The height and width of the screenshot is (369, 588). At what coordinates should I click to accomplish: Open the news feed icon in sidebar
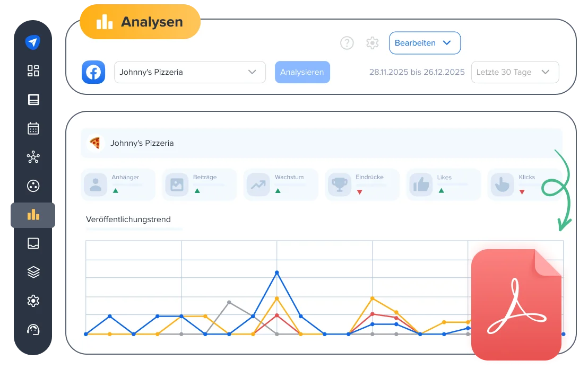click(33, 100)
